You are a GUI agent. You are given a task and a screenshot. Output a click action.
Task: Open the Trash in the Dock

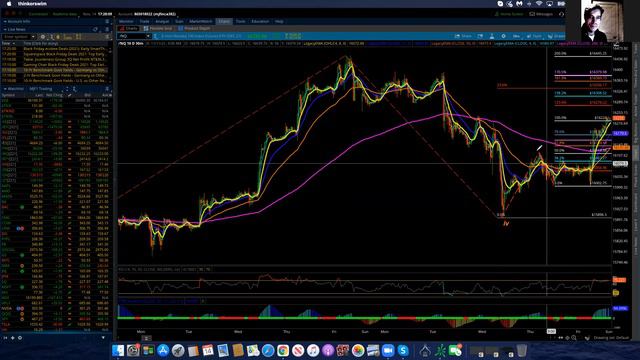click(522, 351)
